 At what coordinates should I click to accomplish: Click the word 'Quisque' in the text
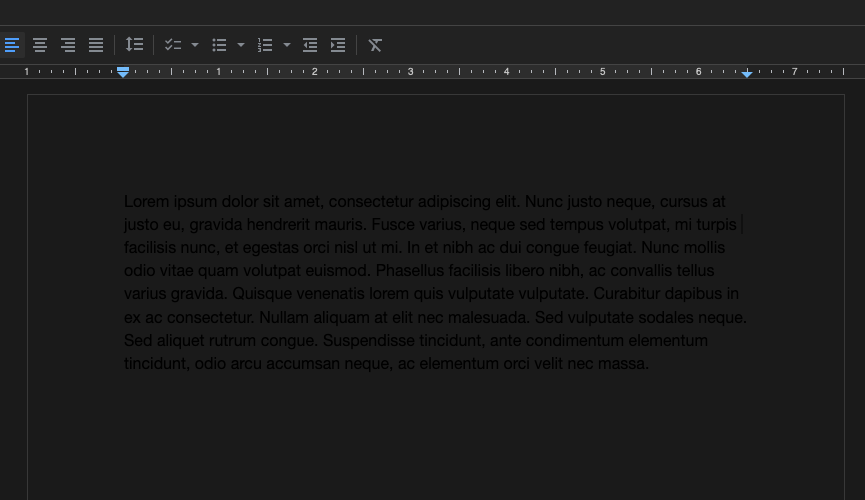(260, 294)
